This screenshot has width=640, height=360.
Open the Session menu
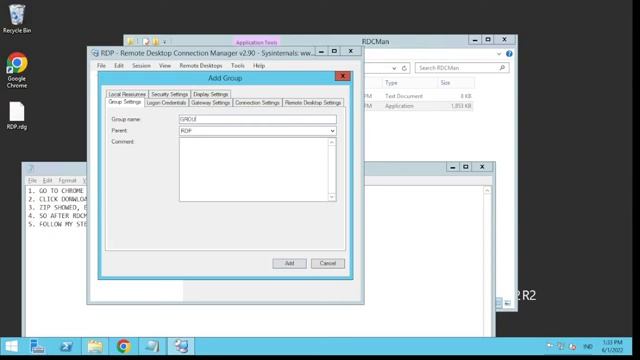[141, 66]
